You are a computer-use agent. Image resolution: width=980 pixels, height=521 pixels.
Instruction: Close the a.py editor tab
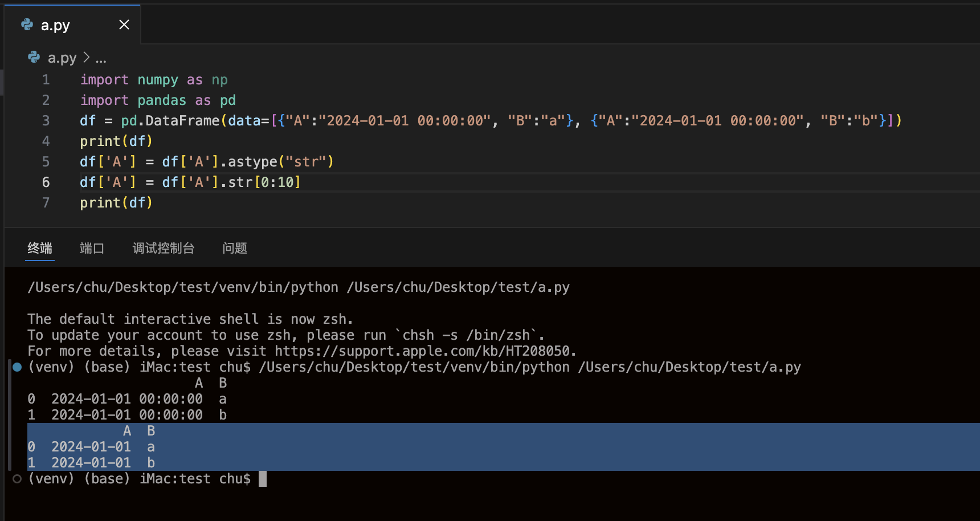tap(124, 25)
